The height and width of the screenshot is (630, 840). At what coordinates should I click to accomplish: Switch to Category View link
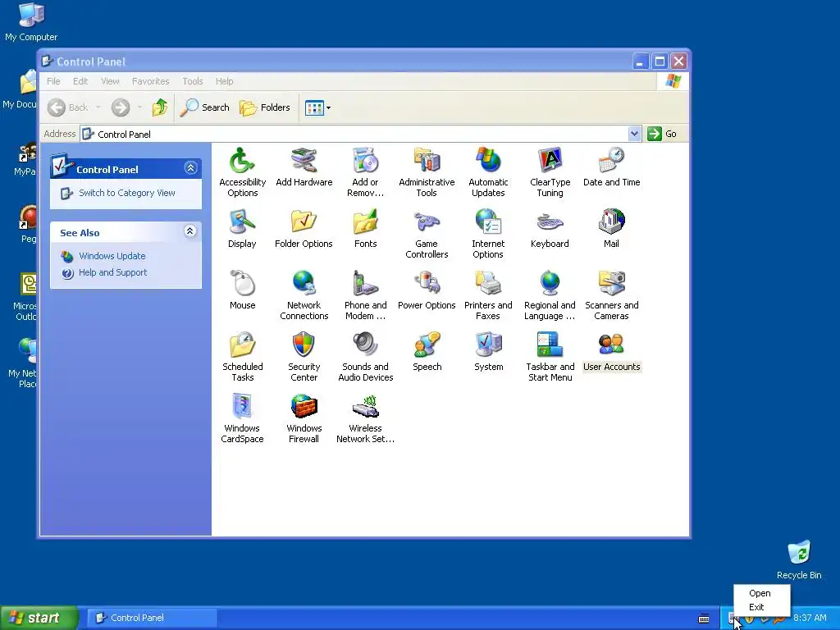point(127,193)
